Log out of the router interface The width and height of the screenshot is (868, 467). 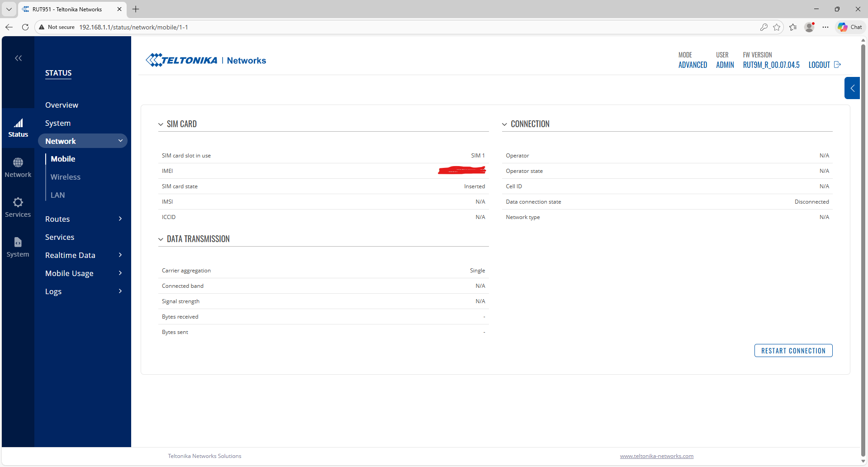(824, 65)
